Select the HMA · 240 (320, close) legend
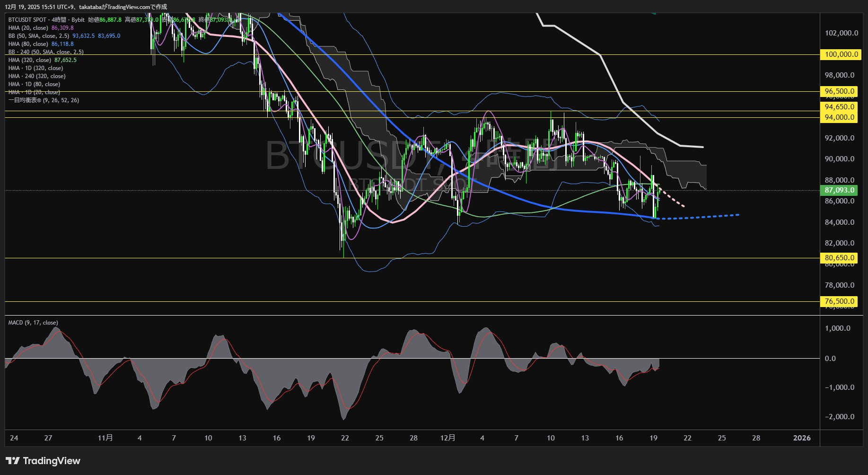Image resolution: width=868 pixels, height=475 pixels. 37,76
